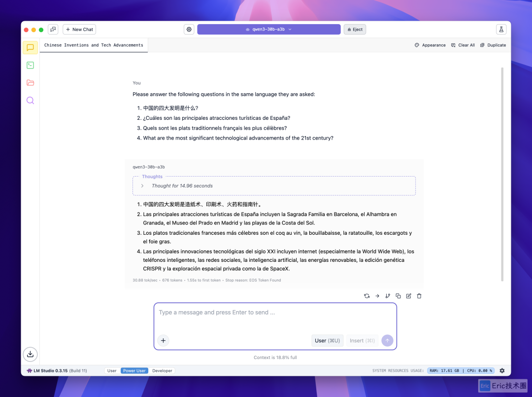Switch to Developer mode

tap(162, 371)
